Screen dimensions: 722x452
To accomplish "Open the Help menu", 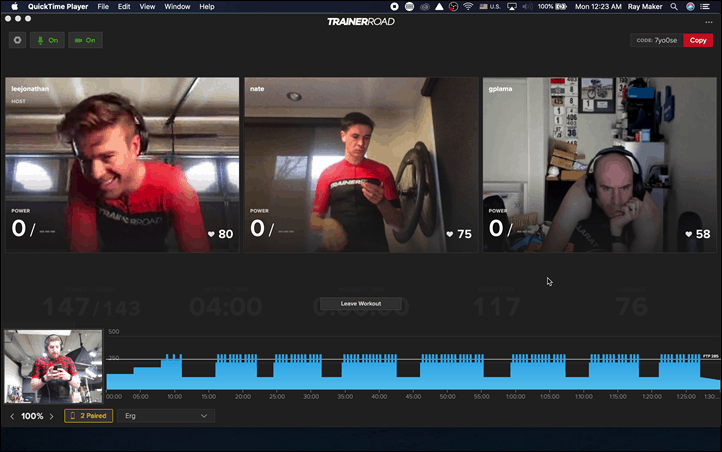I will (x=207, y=6).
